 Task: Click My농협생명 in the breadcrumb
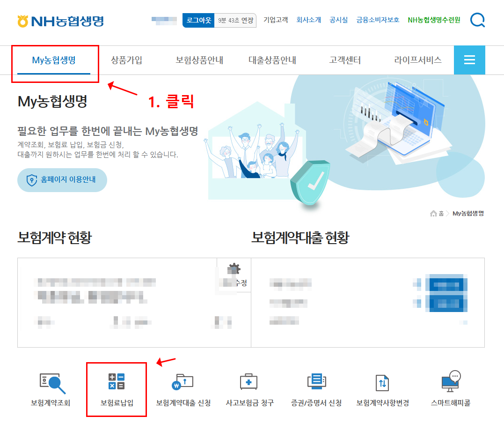click(468, 213)
